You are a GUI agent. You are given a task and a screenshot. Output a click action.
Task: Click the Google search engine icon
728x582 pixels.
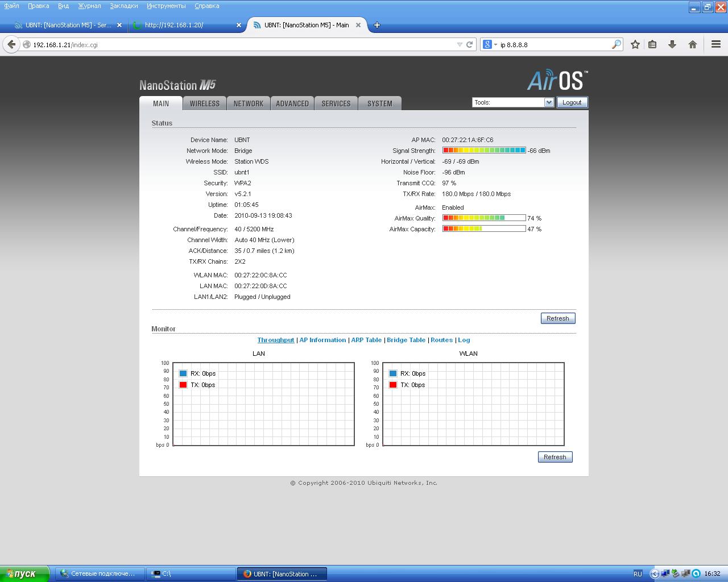pos(487,44)
